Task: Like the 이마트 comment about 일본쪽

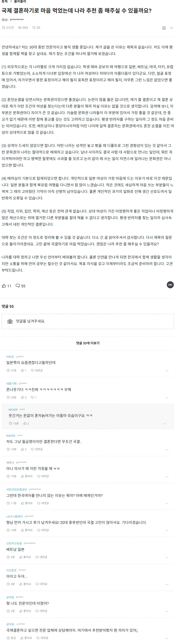Action: click(23, 370)
